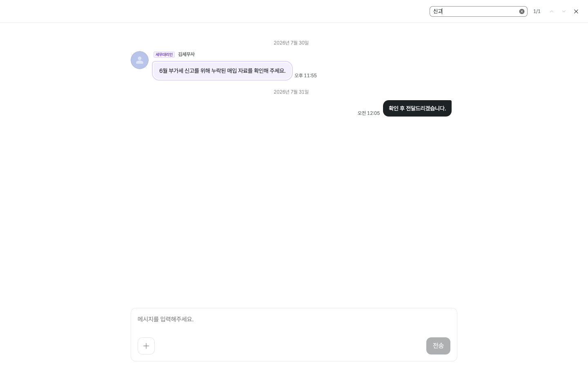Click the 오전 12:05 message timestamp
The width and height of the screenshot is (588, 368).
[369, 113]
